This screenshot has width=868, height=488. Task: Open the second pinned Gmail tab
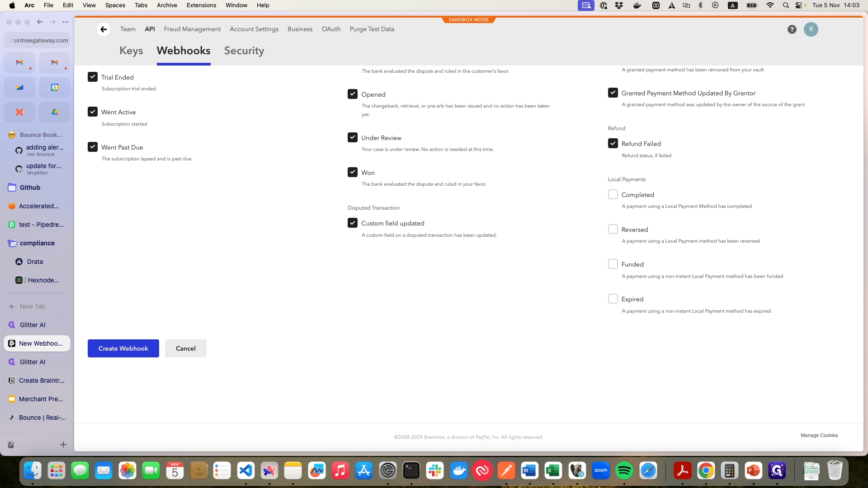point(55,62)
